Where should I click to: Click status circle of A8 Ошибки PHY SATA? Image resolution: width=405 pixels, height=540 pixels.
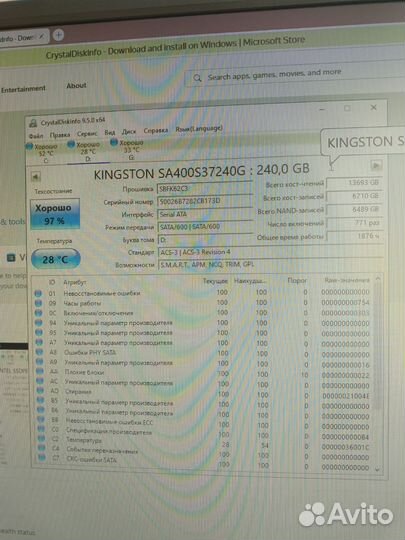[40, 352]
